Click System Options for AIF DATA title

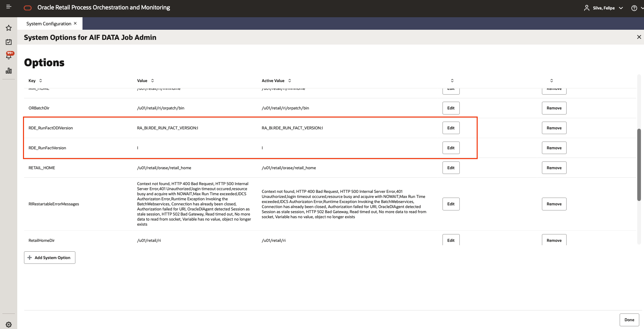coord(90,37)
